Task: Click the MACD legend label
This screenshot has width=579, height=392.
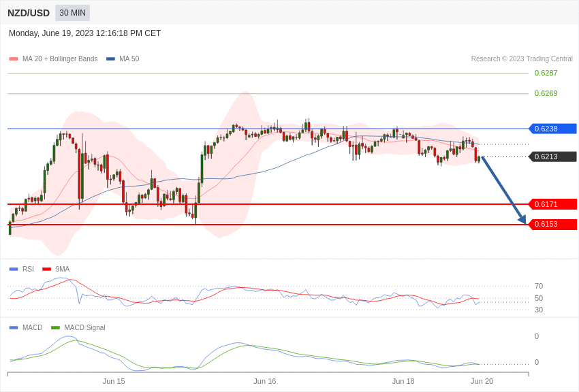Action: tap(32, 327)
